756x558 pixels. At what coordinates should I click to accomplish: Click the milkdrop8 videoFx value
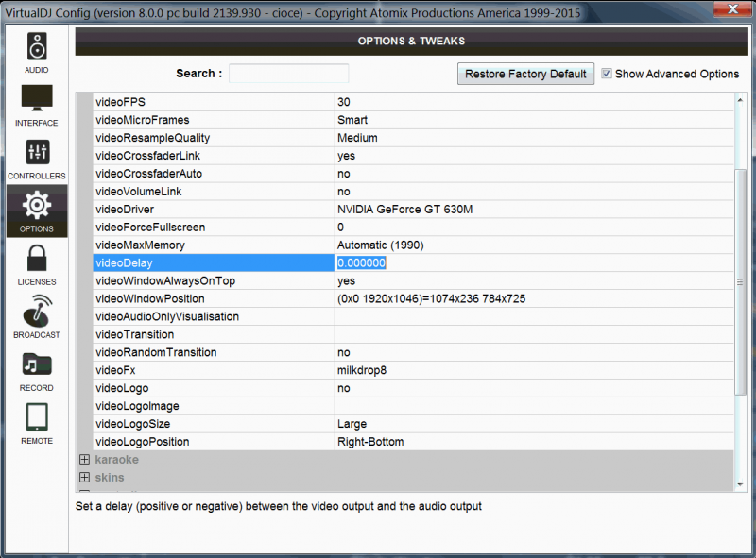(x=362, y=370)
